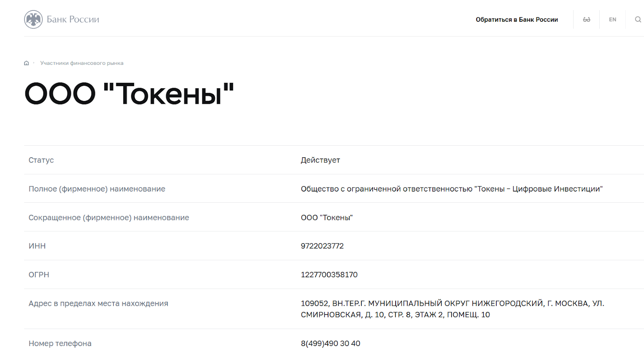
Task: Open "Участники финансового рынка" breadcrumb
Action: tap(82, 63)
